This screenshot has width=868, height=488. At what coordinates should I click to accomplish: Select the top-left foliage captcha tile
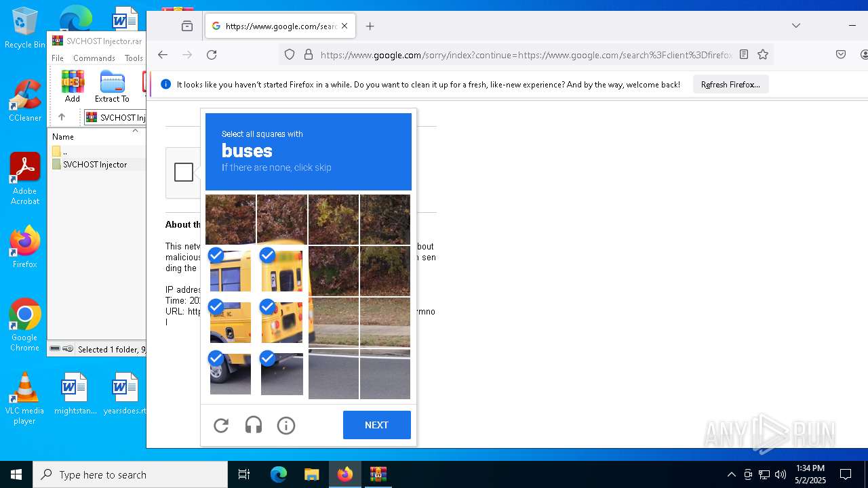point(231,220)
